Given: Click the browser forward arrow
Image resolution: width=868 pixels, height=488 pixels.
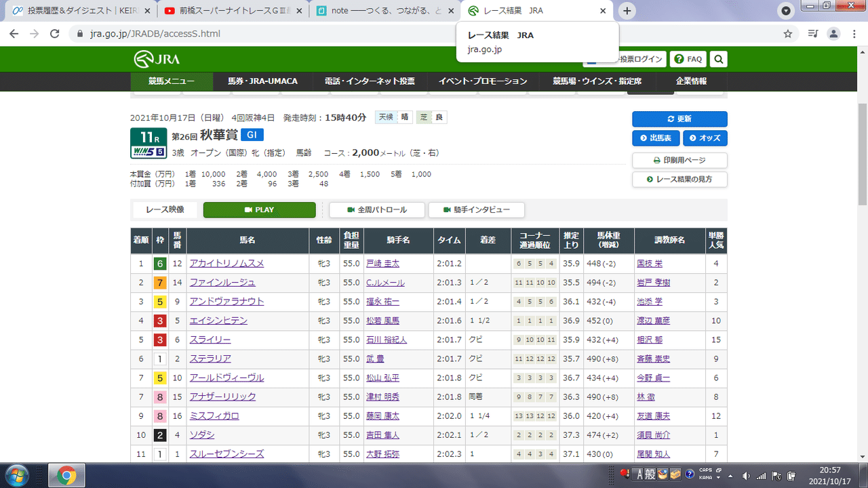Looking at the screenshot, I should coord(35,34).
